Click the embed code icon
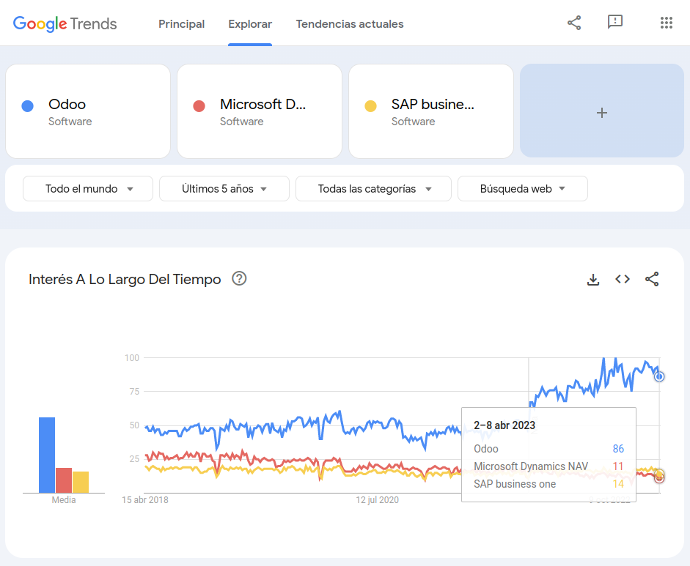The height and width of the screenshot is (566, 690). [622, 280]
